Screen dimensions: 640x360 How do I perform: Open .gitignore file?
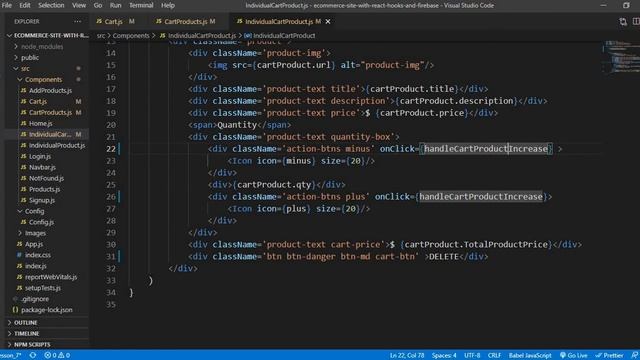(x=35, y=299)
